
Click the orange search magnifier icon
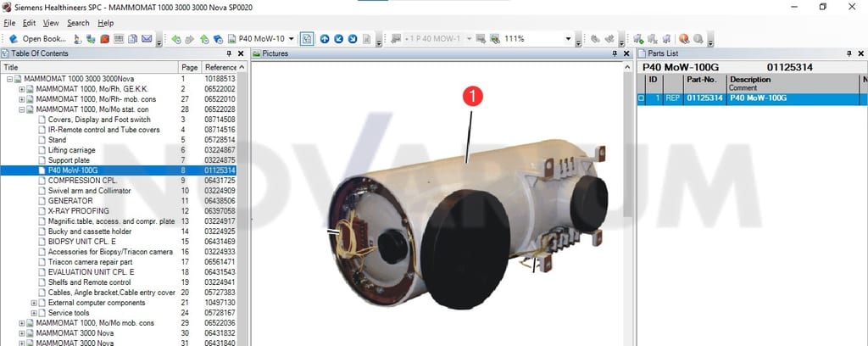684,39
